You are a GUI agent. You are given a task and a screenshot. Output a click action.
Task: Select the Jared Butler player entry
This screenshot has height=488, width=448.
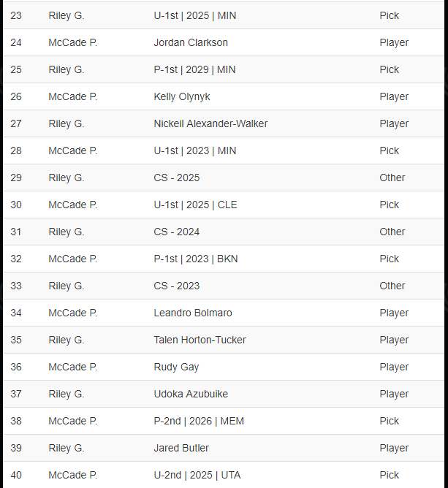click(x=181, y=448)
